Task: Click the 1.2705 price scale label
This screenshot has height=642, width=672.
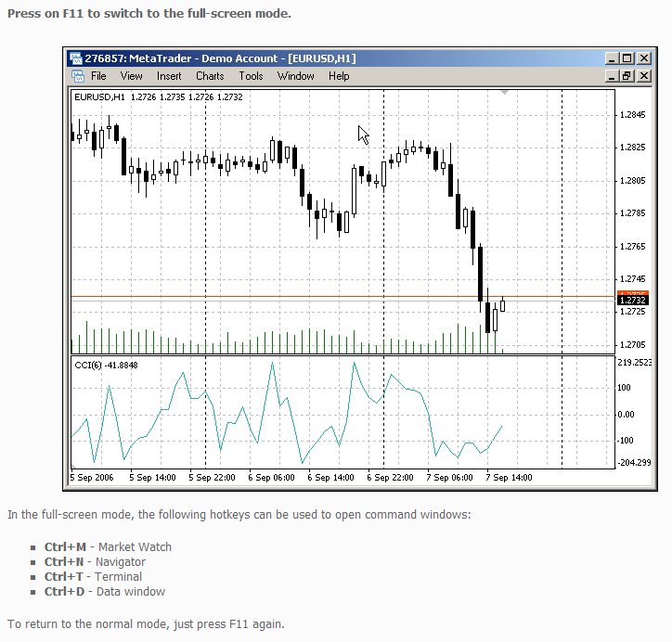Action: pyautogui.click(x=633, y=345)
